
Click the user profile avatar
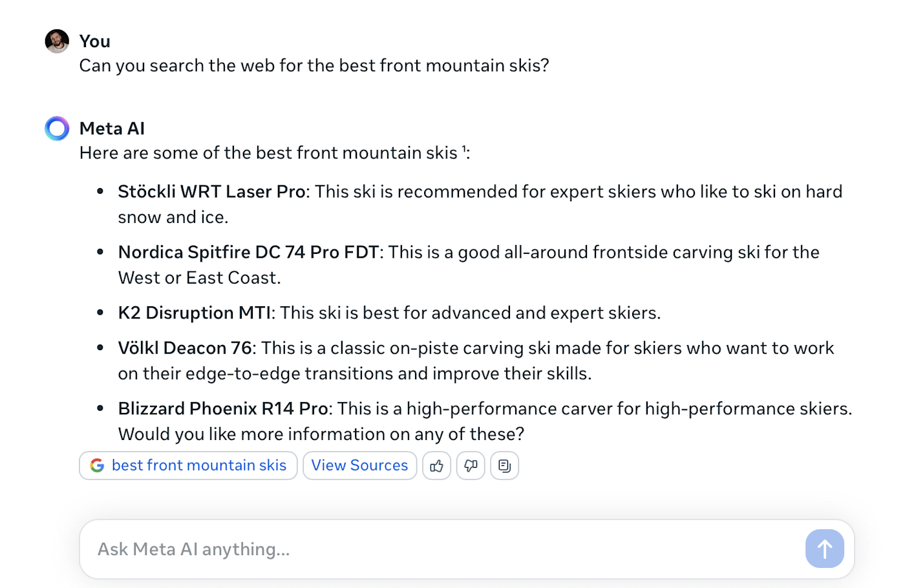click(57, 41)
